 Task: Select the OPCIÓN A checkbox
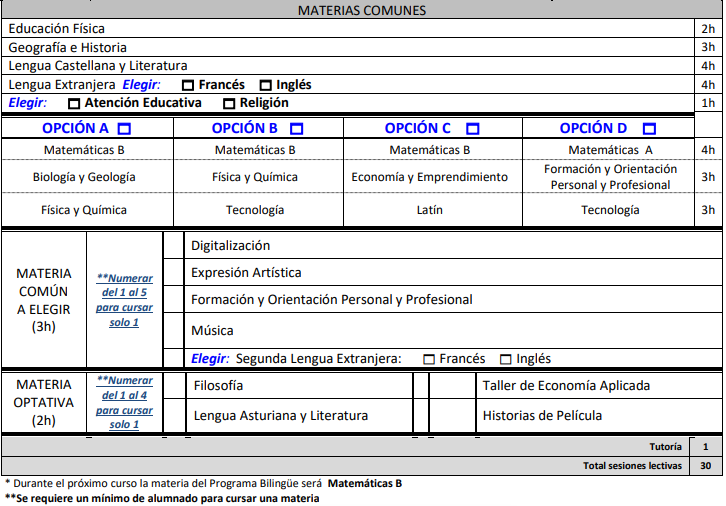124,129
